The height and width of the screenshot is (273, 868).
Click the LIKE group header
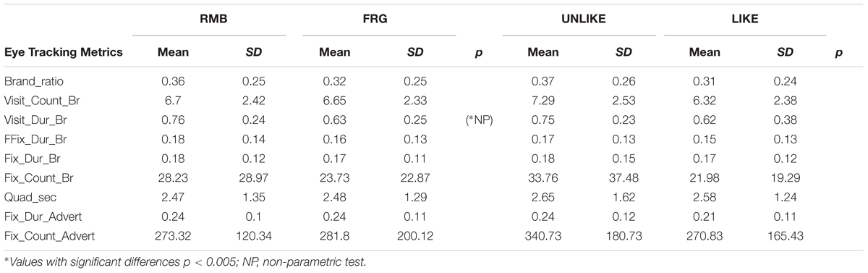pos(744,22)
